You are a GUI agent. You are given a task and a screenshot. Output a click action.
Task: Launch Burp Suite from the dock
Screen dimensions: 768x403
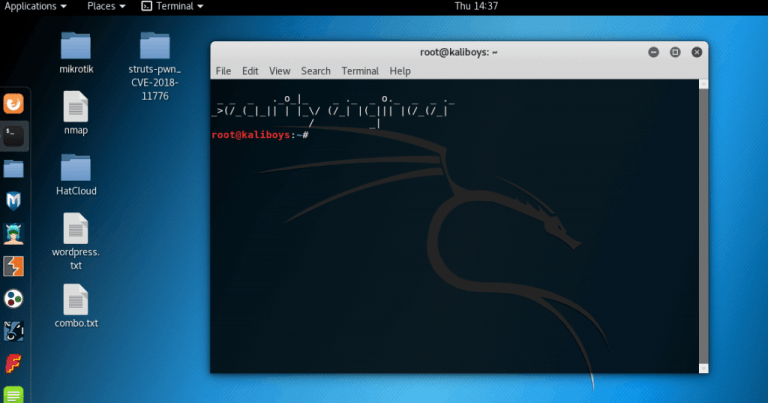14,266
